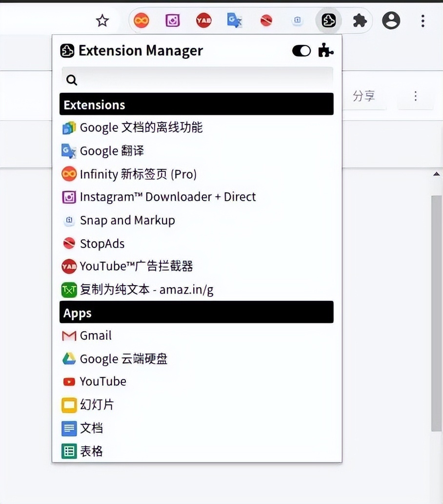Click the extension search field
This screenshot has width=443, height=504.
click(197, 80)
